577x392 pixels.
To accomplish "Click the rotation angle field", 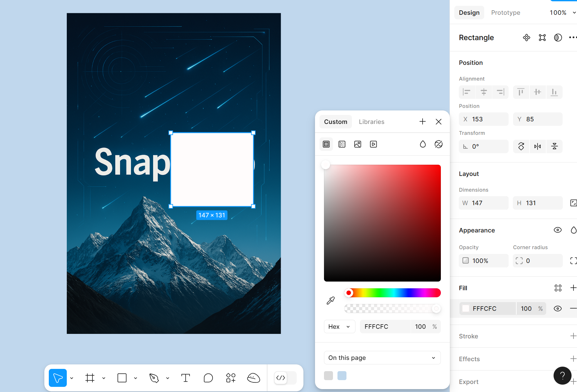I will click(484, 146).
